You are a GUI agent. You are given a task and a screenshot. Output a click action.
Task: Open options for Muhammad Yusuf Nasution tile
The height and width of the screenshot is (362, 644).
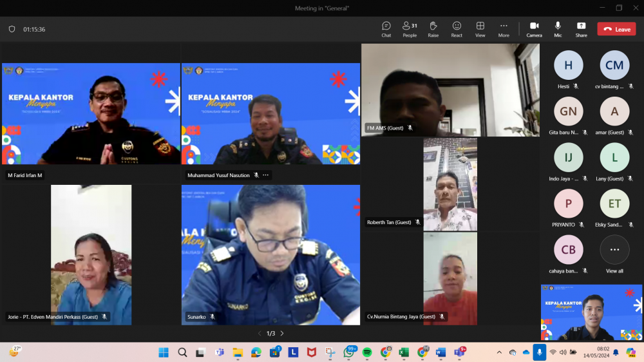pyautogui.click(x=265, y=175)
